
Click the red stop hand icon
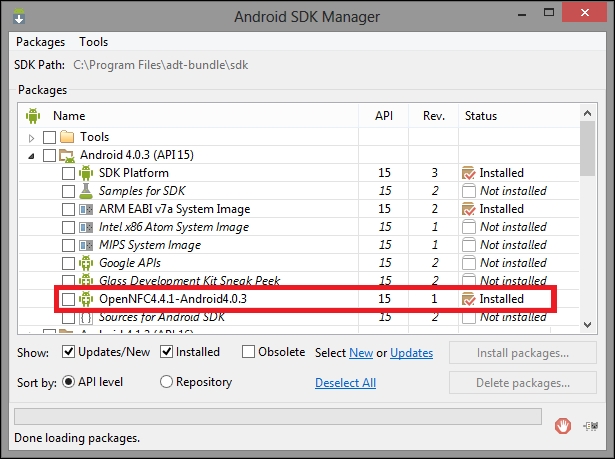[x=563, y=426]
